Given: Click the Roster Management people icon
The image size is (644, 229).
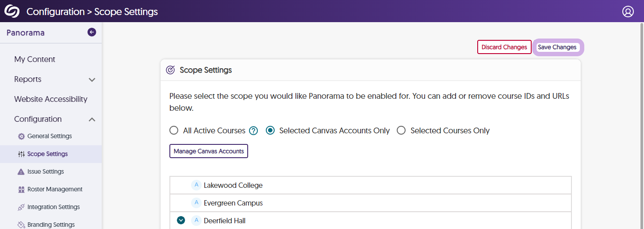Looking at the screenshot, I should tap(21, 190).
